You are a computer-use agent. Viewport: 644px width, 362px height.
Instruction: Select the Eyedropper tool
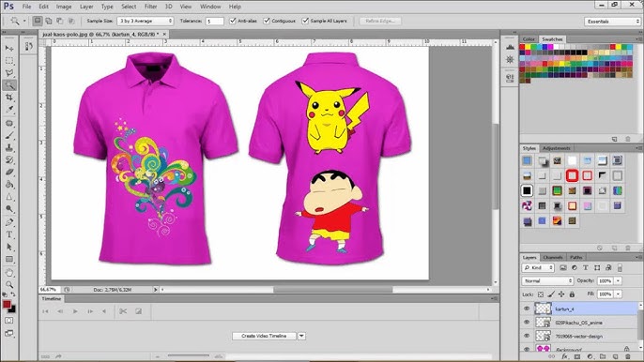tap(9, 110)
